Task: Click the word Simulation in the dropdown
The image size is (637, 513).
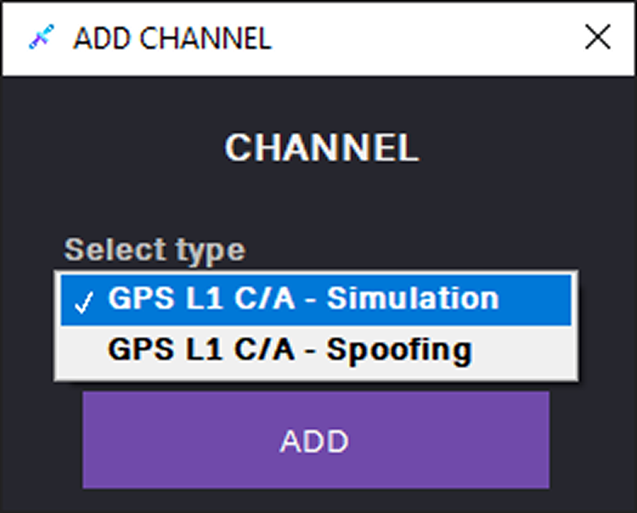Action: (x=413, y=299)
